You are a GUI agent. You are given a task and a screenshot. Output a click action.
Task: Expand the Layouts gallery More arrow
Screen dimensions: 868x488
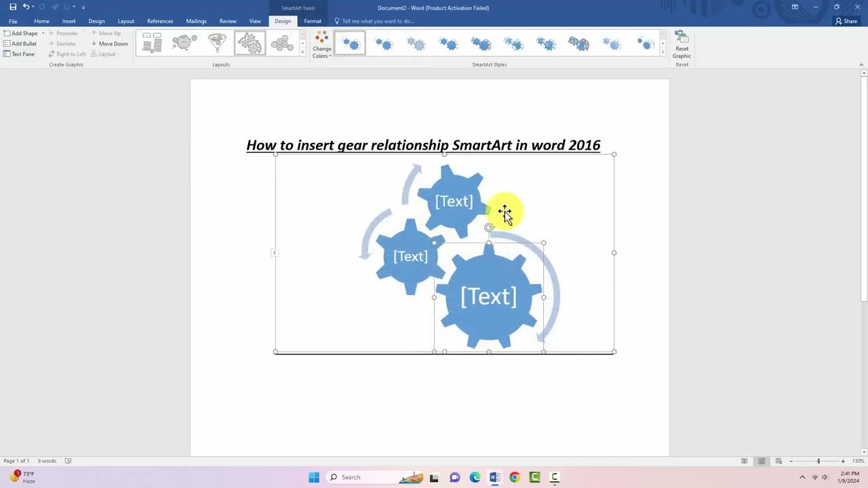pos(302,53)
